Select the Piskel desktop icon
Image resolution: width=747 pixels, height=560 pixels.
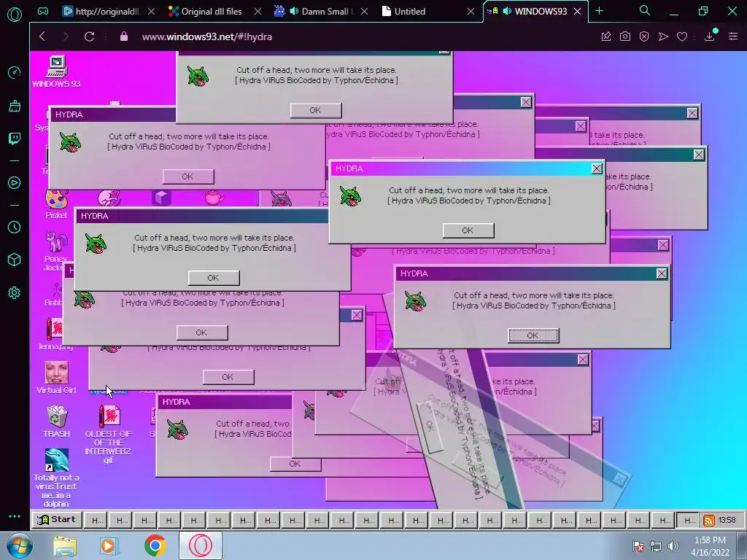[x=56, y=204]
